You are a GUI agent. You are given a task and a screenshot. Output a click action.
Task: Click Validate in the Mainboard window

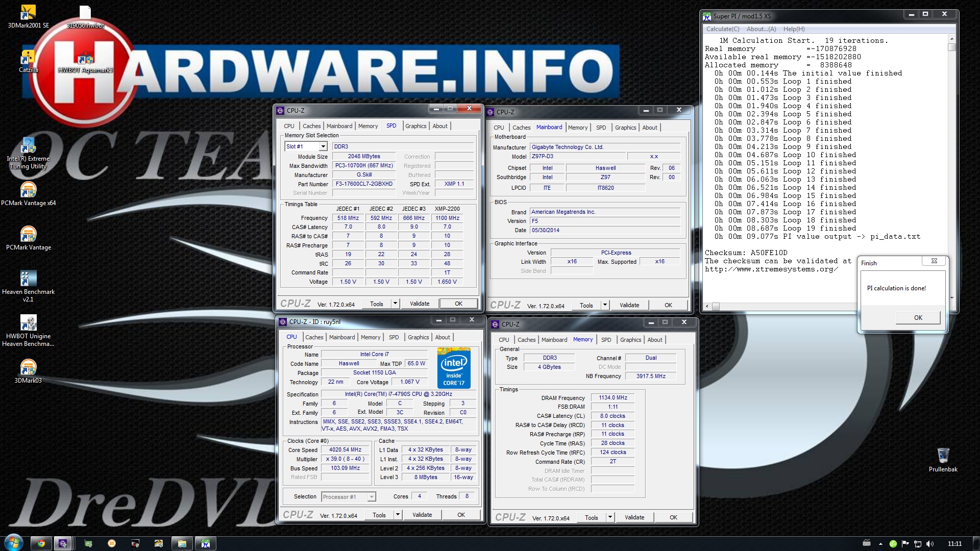pyautogui.click(x=629, y=305)
